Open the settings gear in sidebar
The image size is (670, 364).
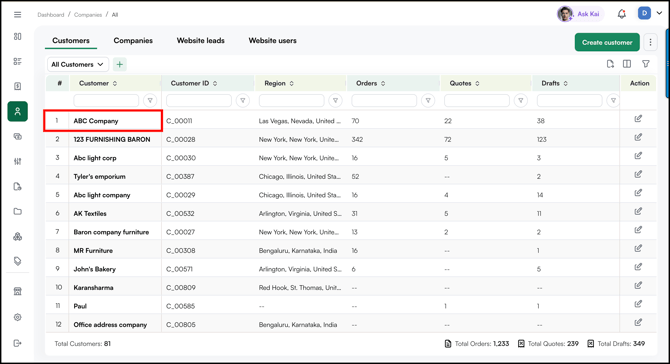[x=18, y=317]
